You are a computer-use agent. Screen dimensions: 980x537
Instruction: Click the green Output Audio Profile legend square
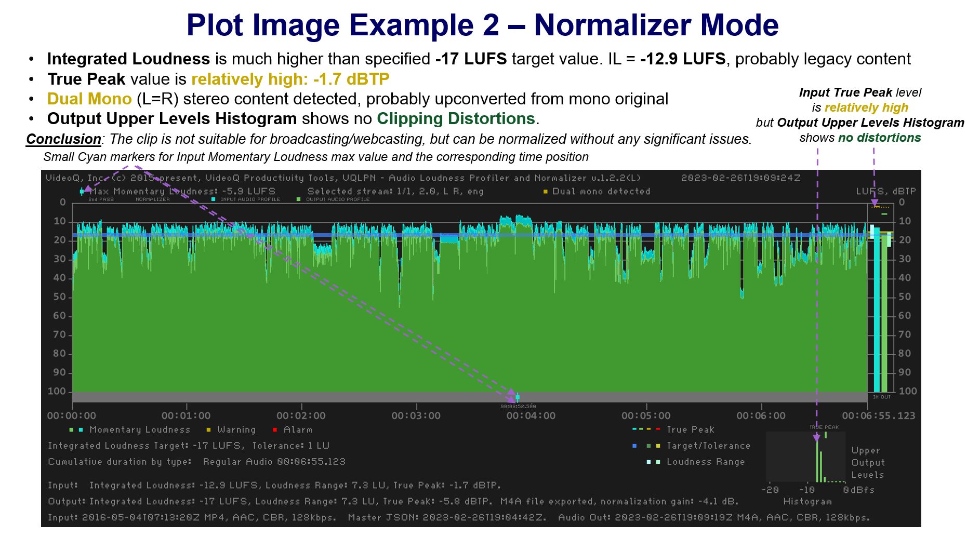pyautogui.click(x=299, y=199)
